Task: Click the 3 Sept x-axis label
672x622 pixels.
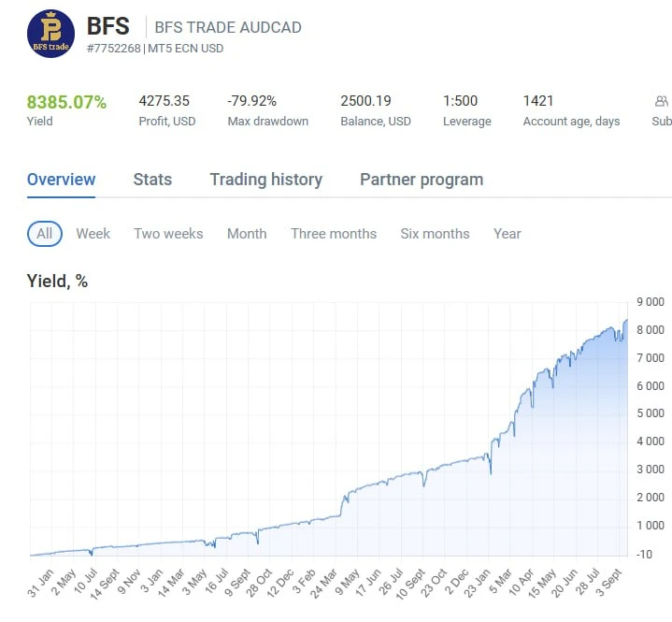Action: 608,583
